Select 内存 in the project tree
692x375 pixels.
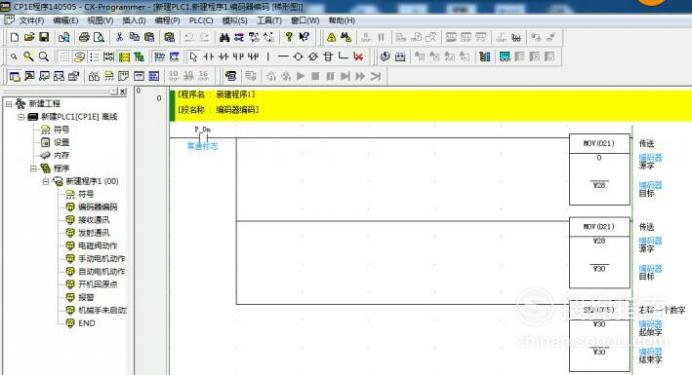(61, 155)
